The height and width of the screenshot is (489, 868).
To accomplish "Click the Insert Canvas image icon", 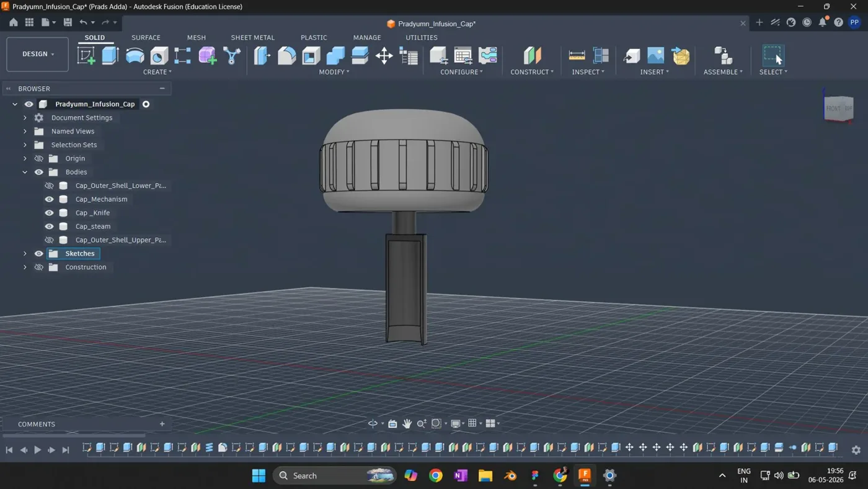I will tap(656, 55).
